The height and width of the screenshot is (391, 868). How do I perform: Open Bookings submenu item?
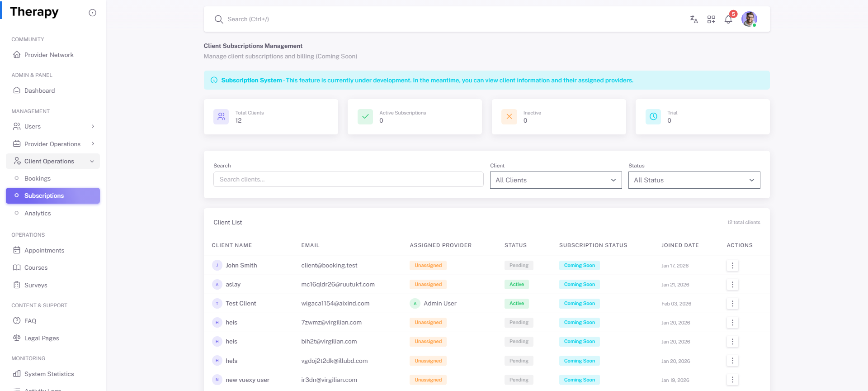53,178
